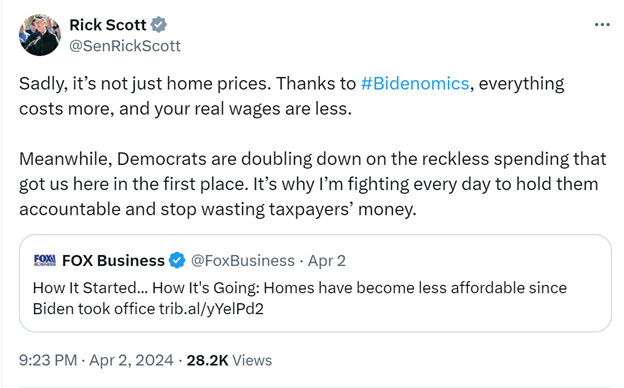
Task: Click the Apr 2, 2024 post date
Action: 131,360
